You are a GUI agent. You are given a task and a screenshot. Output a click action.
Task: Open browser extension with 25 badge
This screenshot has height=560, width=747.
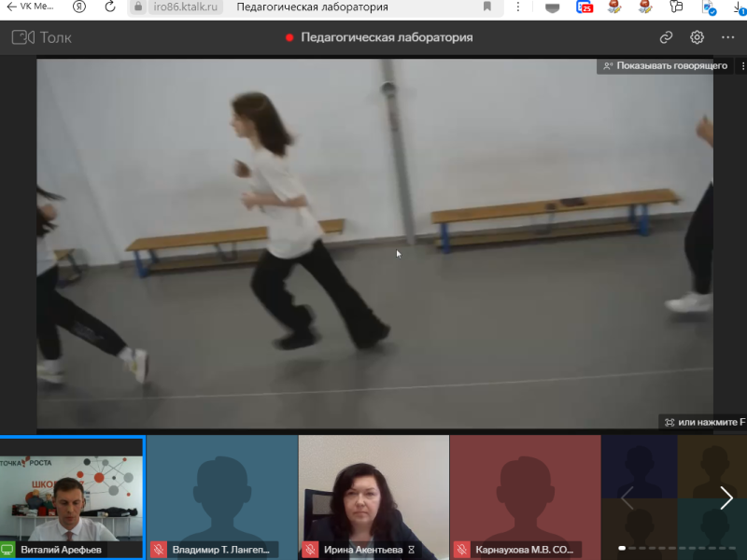point(585,7)
